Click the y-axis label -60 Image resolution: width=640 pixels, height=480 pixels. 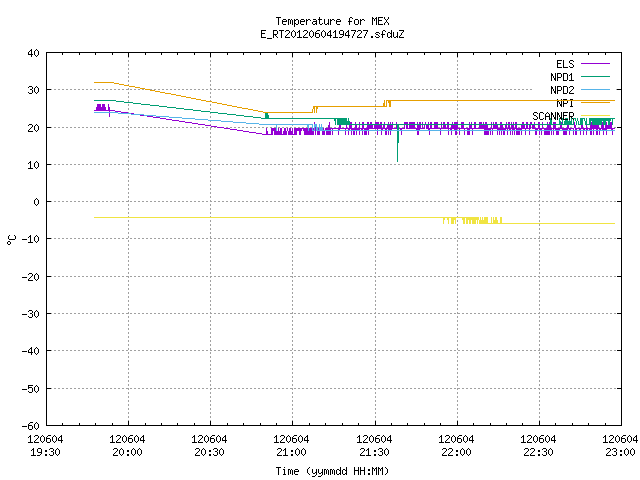point(31,426)
